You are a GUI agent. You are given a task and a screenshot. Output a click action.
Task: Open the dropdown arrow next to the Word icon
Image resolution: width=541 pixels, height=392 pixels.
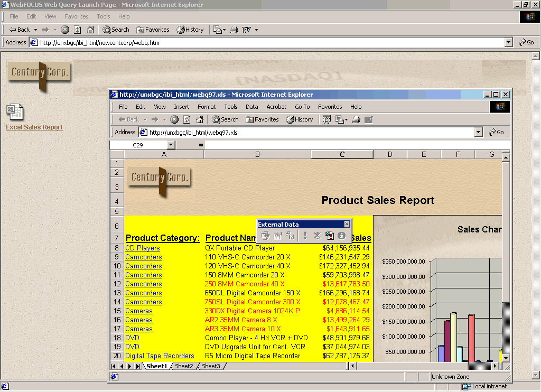[x=256, y=30]
